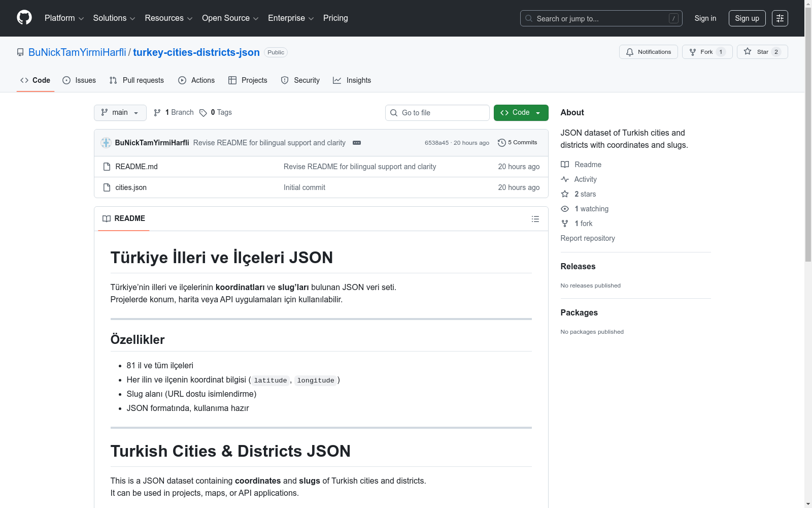The height and width of the screenshot is (508, 812).
Task: View the Security tab
Action: click(300, 80)
